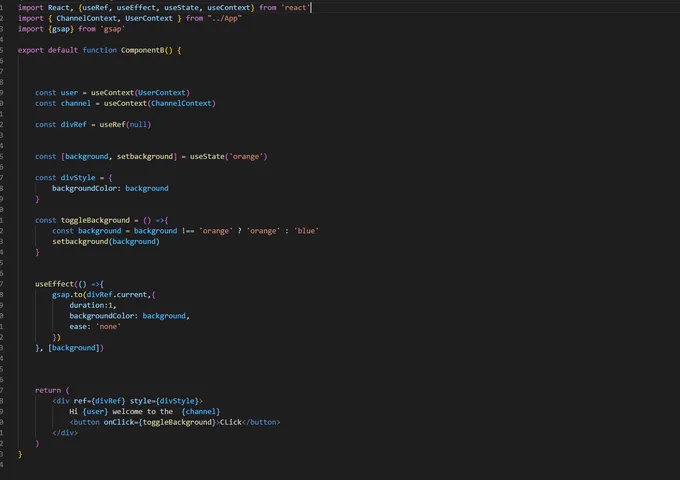
Task: Click the CLick button label text
Action: pos(231,422)
